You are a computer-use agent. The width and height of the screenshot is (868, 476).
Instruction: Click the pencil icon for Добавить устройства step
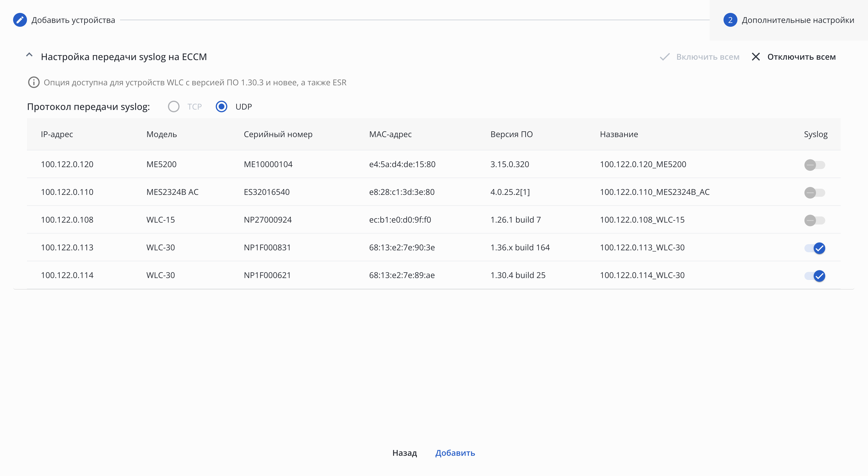pyautogui.click(x=20, y=20)
